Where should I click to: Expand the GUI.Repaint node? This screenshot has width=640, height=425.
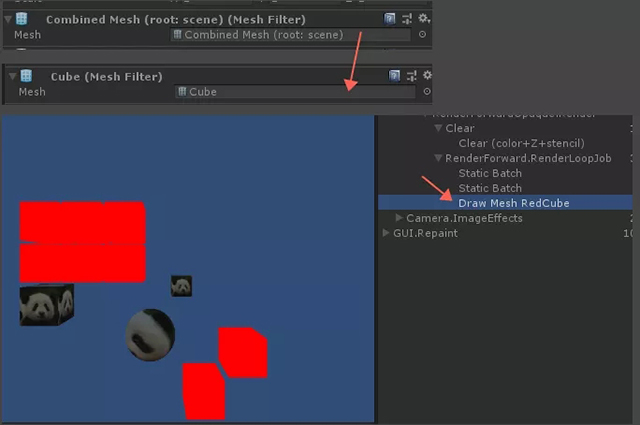[x=386, y=233]
